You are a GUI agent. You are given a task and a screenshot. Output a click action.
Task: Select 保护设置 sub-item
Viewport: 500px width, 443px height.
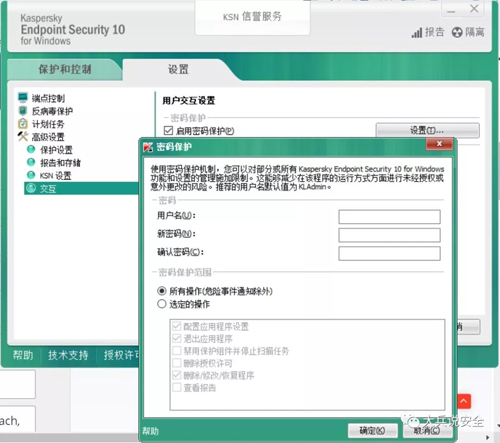[56, 150]
